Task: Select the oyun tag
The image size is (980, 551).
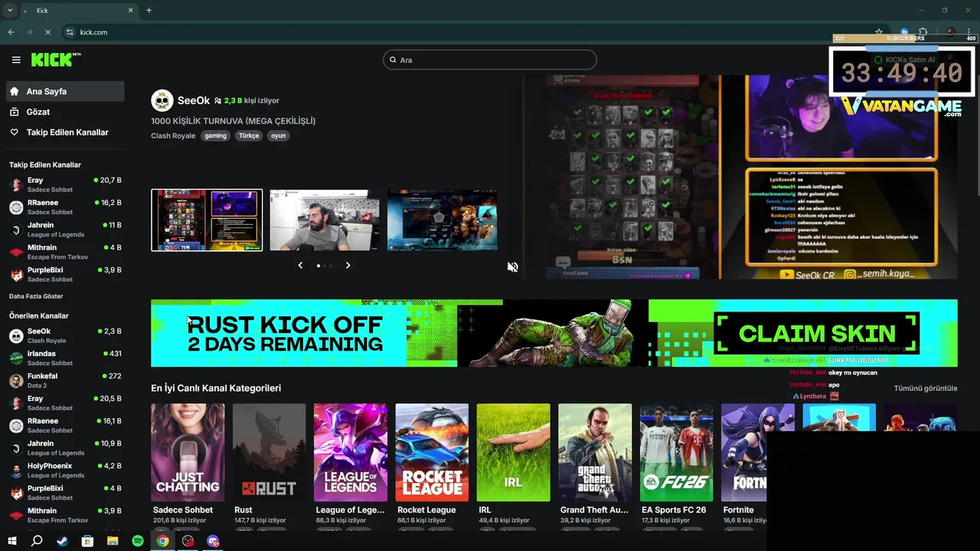Action: 278,135
